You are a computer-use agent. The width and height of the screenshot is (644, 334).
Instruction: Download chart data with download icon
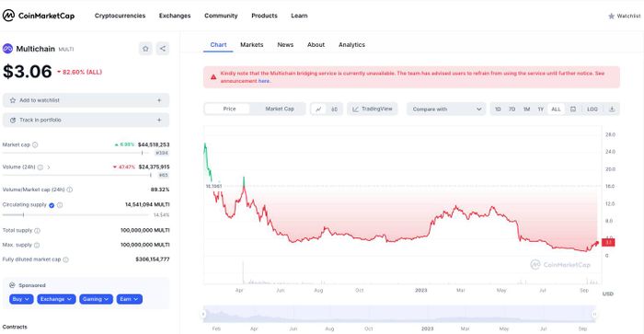(612, 109)
